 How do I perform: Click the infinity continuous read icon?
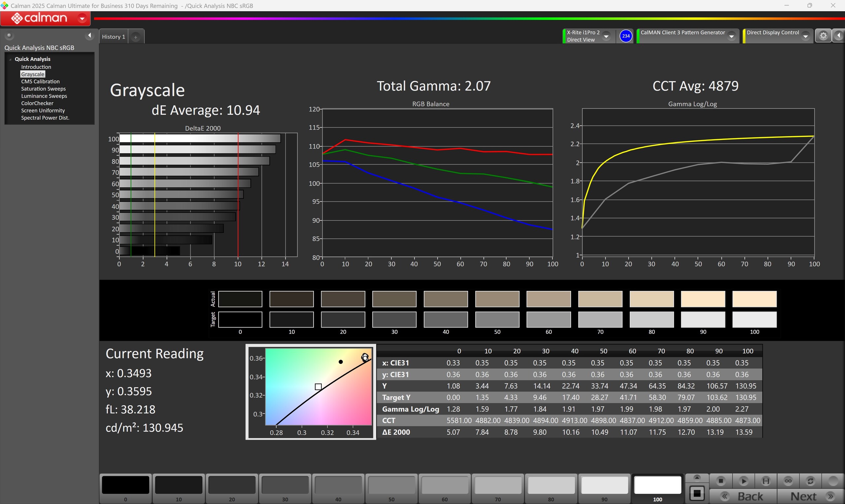pos(788,481)
